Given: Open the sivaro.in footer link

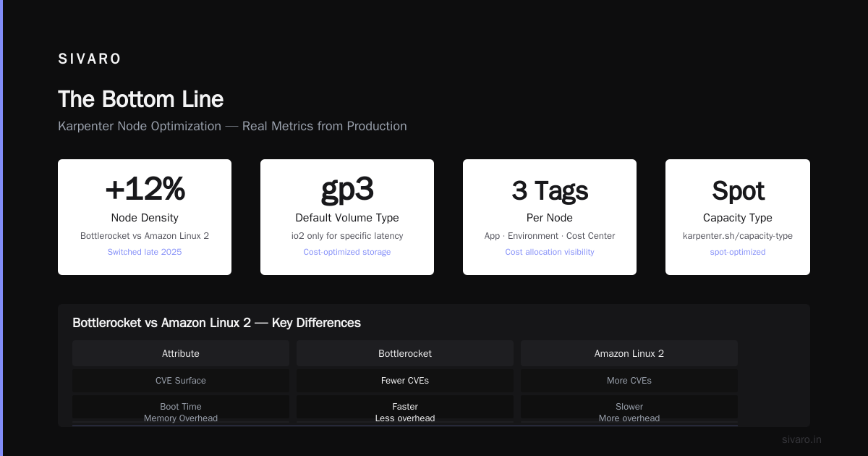Looking at the screenshot, I should click(801, 439).
